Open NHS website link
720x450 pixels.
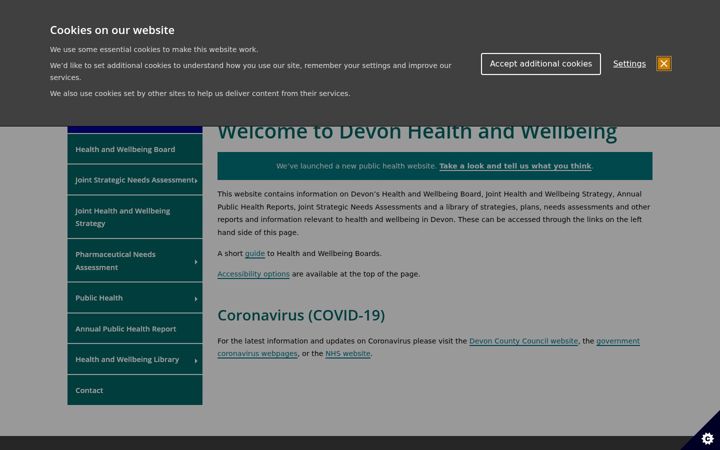pyautogui.click(x=348, y=354)
